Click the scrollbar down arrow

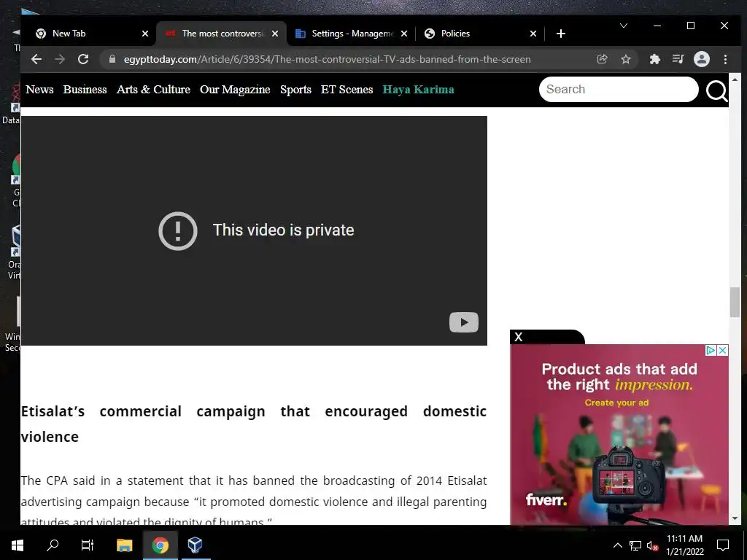[735, 518]
